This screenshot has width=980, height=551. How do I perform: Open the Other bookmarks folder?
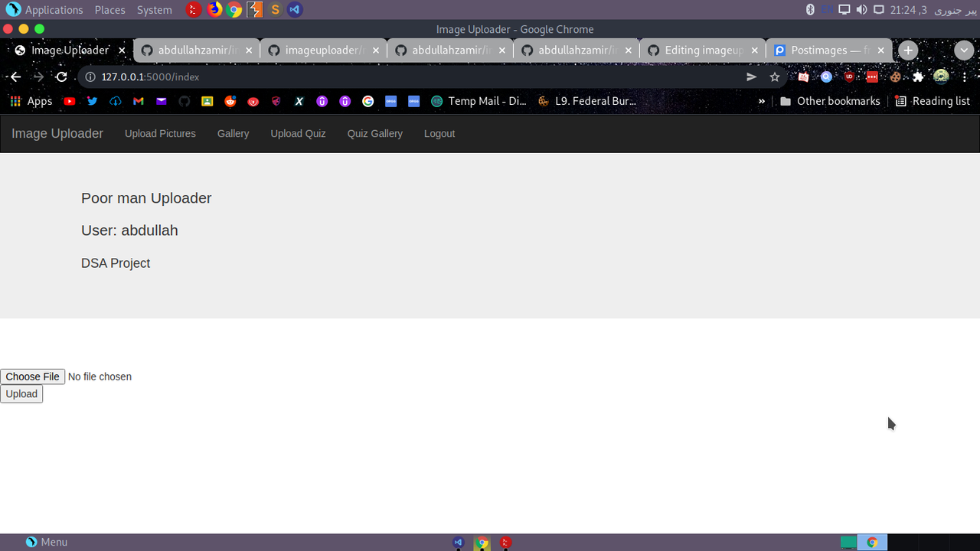[x=830, y=101]
